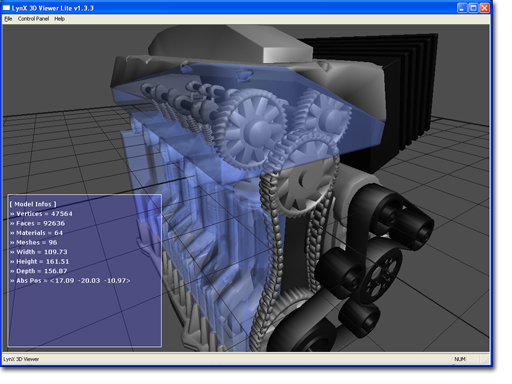This screenshot has width=512, height=384.
Task: Minimize the LynX 3D Viewer window
Action: (462, 8)
